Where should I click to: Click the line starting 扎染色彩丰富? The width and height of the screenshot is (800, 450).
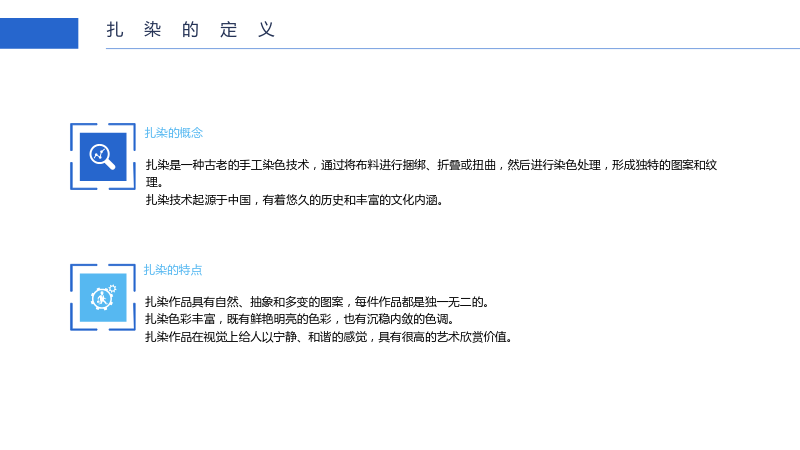click(x=300, y=319)
